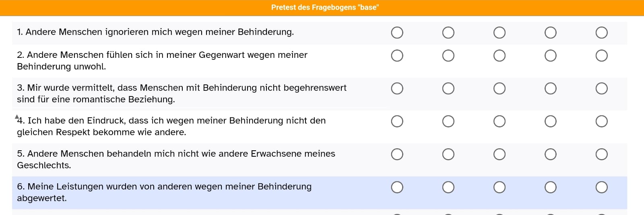
Task: Select third radio for question 5
Action: click(499, 154)
